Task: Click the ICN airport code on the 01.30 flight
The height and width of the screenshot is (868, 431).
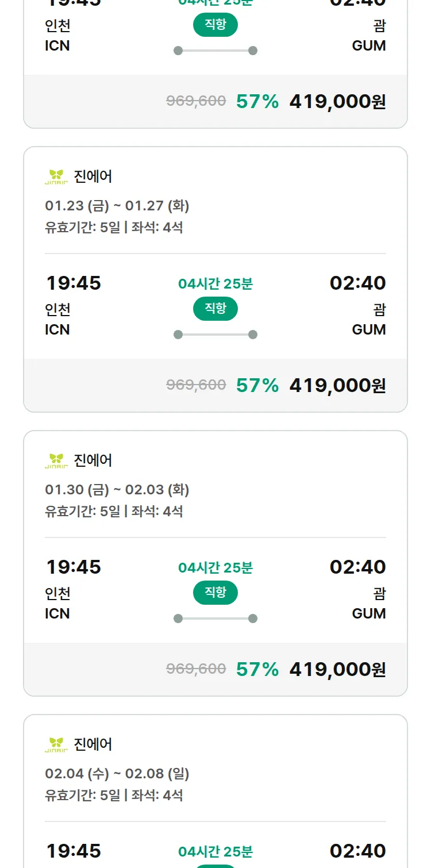Action: click(57, 613)
